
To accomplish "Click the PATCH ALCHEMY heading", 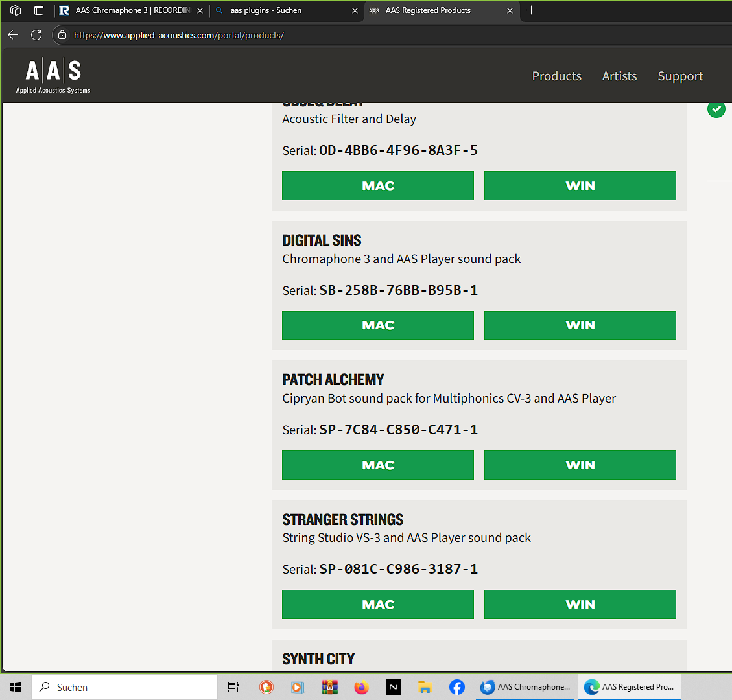I will pyautogui.click(x=333, y=380).
